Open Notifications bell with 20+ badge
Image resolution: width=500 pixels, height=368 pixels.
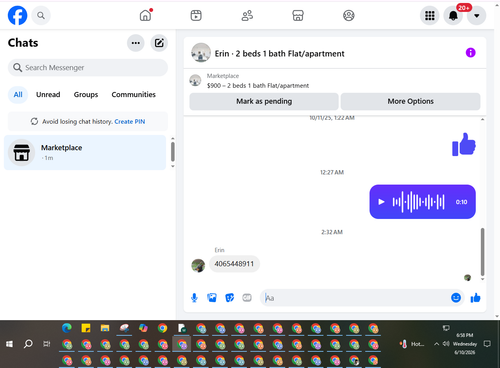coord(453,15)
